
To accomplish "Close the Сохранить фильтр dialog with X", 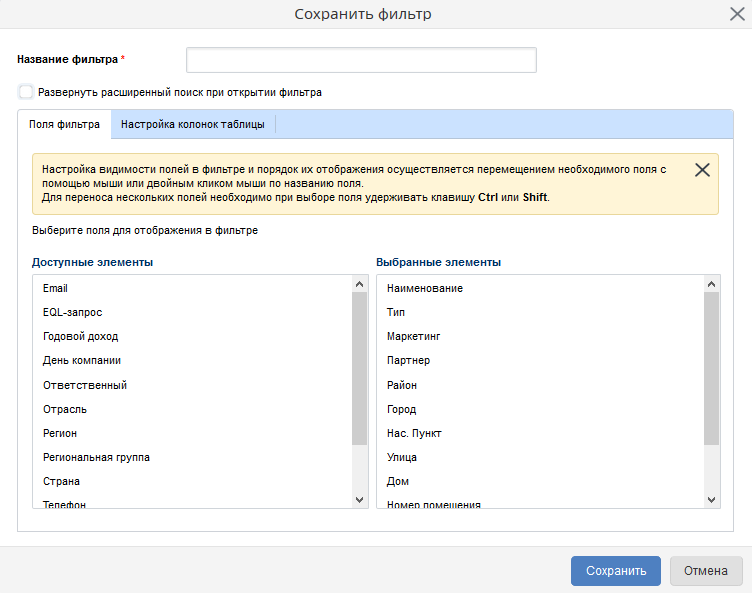I will coord(736,14).
